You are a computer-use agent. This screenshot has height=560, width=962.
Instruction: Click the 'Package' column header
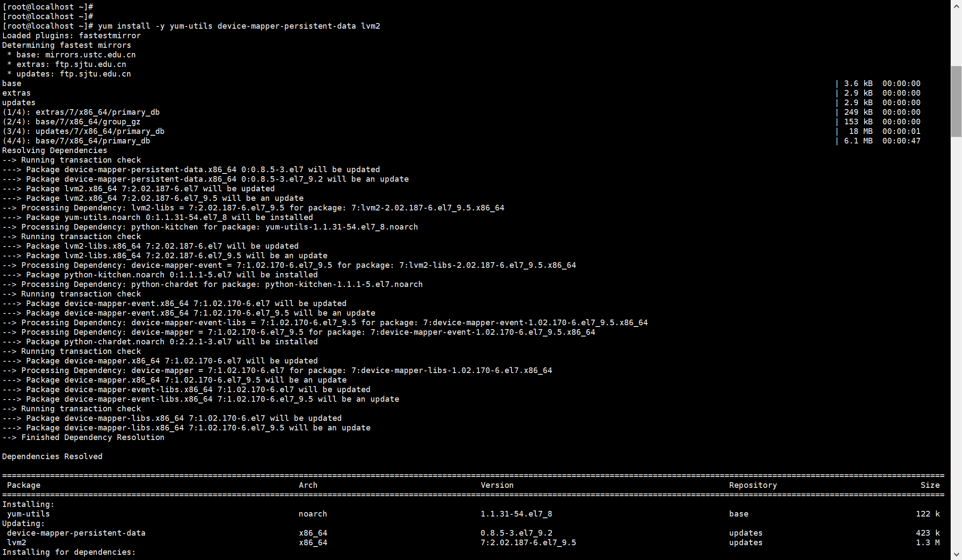point(23,485)
